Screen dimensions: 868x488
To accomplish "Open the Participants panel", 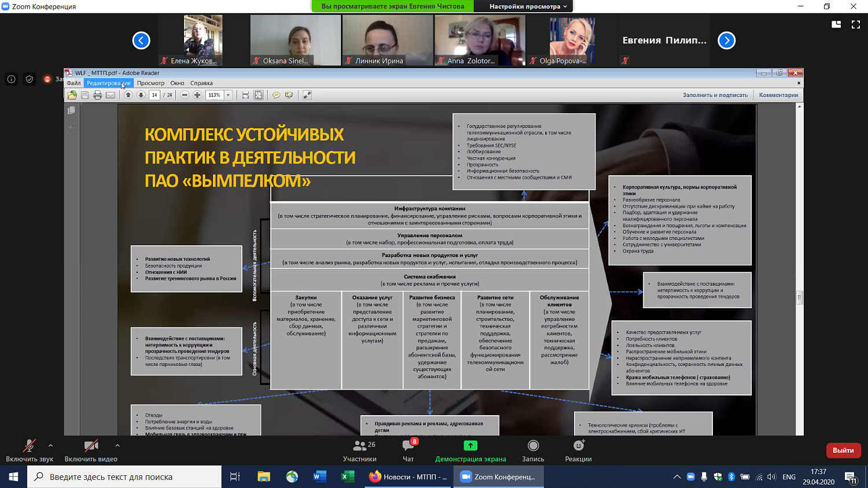I will click(x=359, y=450).
